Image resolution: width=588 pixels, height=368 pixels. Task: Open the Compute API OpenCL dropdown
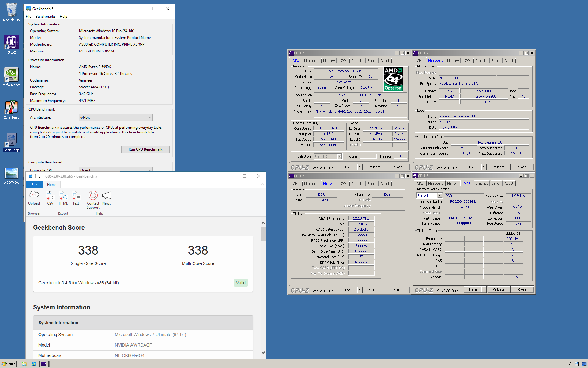116,170
